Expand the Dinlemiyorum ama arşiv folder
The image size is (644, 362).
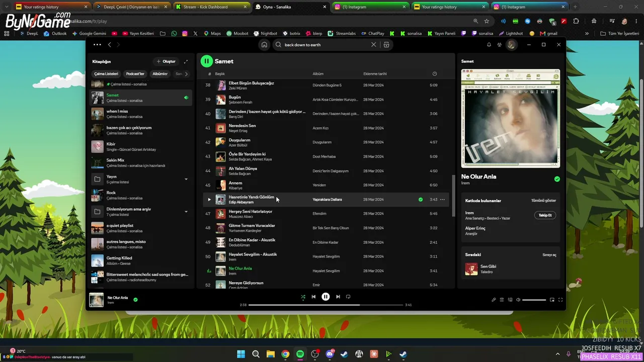click(x=186, y=212)
